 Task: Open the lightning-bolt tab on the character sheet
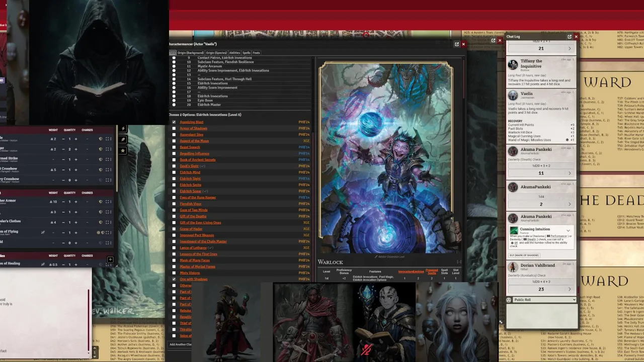click(x=123, y=129)
